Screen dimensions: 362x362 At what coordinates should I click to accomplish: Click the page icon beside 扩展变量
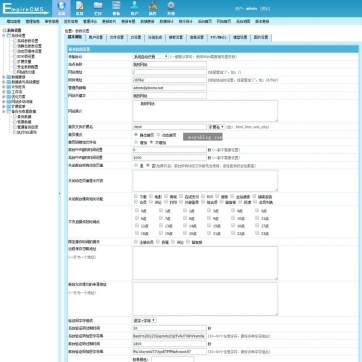[x=15, y=61]
